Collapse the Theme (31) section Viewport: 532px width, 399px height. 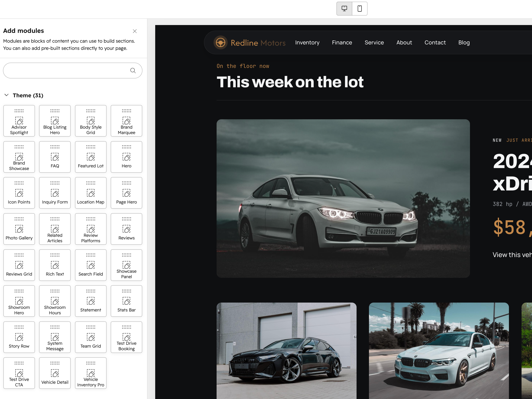click(x=7, y=95)
